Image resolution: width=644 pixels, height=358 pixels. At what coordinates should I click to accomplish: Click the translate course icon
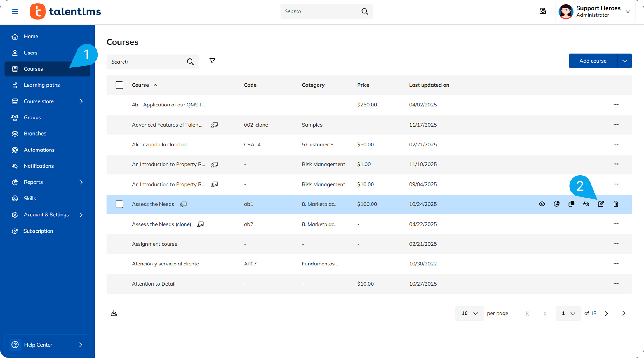(x=586, y=204)
